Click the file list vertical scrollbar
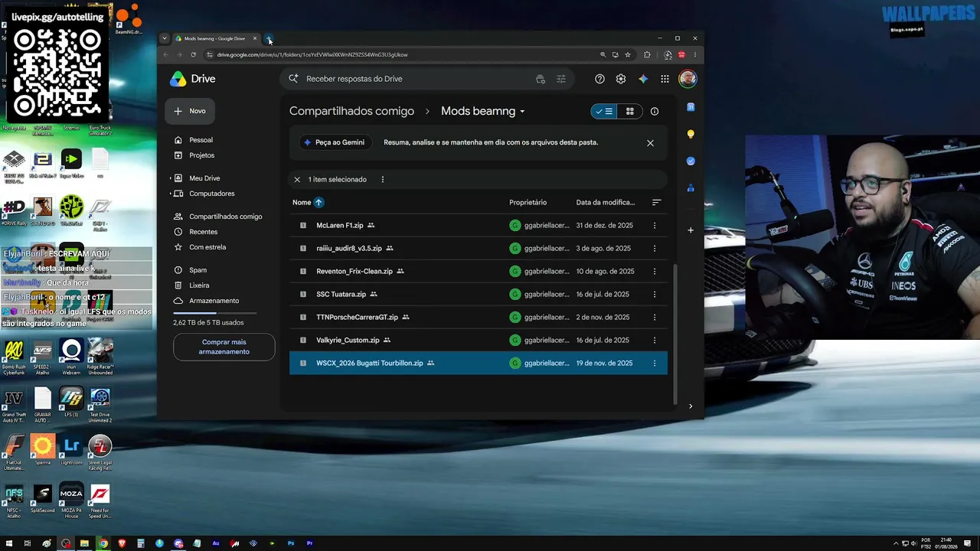980x551 pixels. coord(675,334)
